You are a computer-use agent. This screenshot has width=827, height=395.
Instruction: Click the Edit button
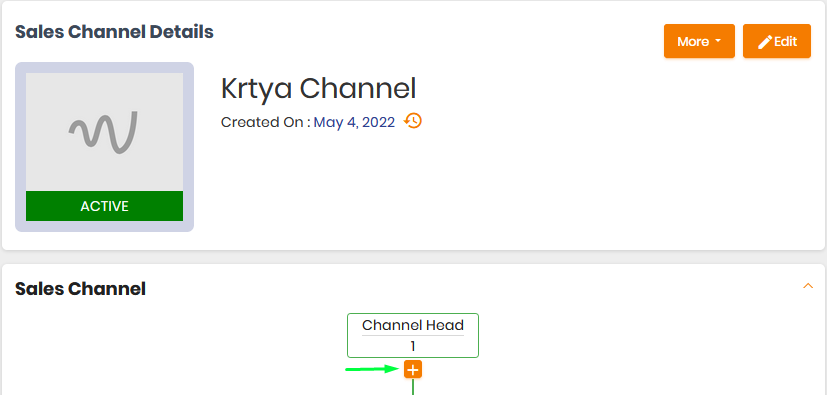click(777, 41)
